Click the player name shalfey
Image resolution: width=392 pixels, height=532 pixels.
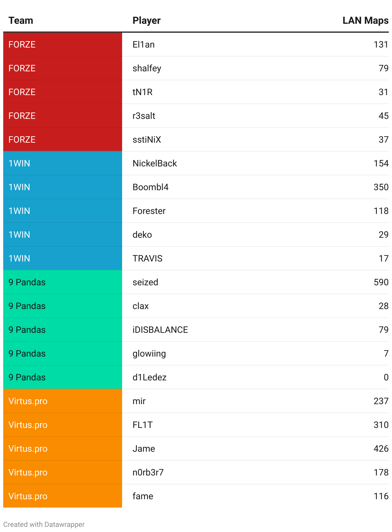click(147, 68)
